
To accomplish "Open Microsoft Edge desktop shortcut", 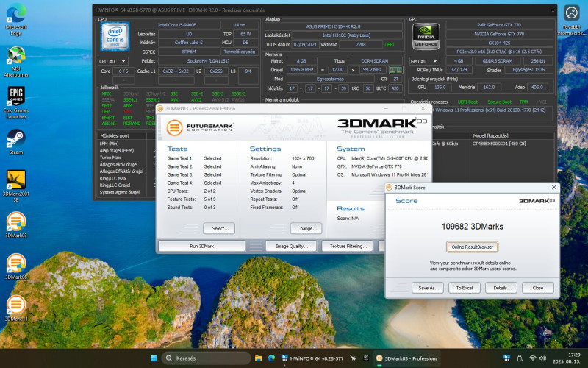I will pyautogui.click(x=16, y=20).
